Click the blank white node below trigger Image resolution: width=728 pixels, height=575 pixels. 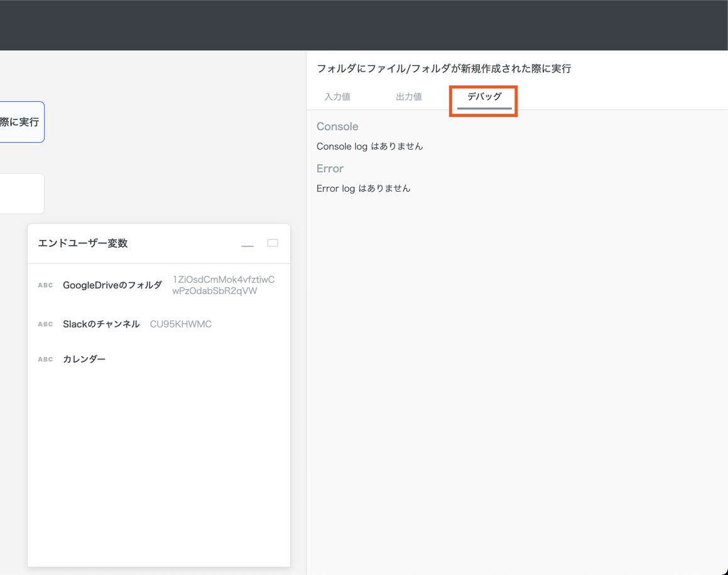coord(21,194)
